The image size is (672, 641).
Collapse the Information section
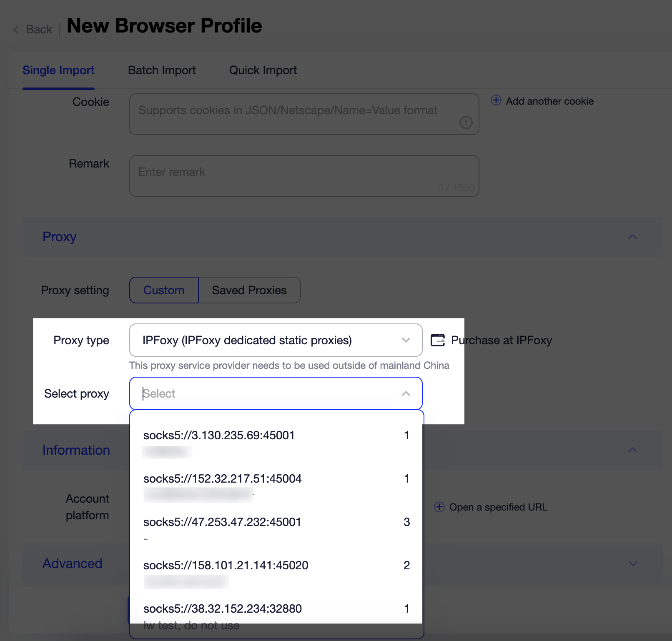[632, 450]
